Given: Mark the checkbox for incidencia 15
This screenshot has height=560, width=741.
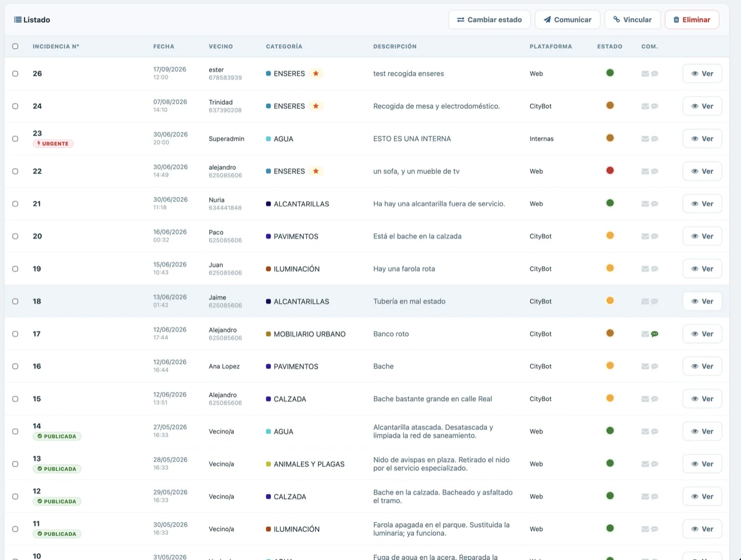Looking at the screenshot, I should click(15, 399).
